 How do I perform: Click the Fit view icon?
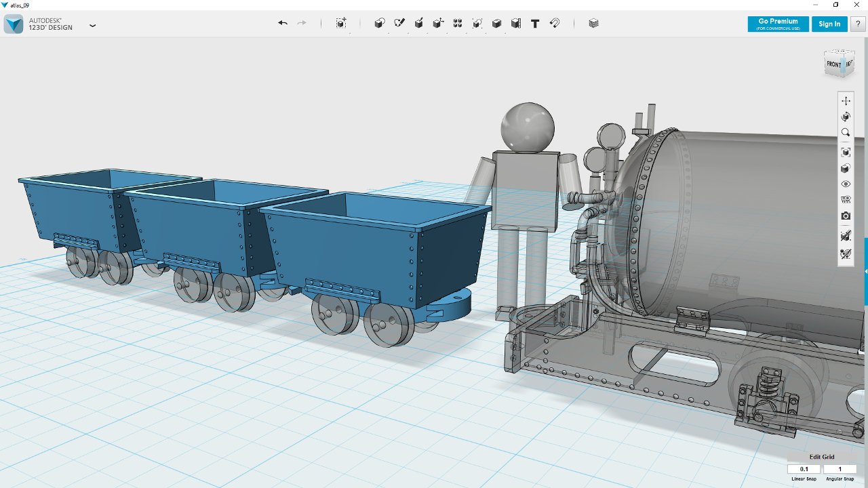(846, 152)
